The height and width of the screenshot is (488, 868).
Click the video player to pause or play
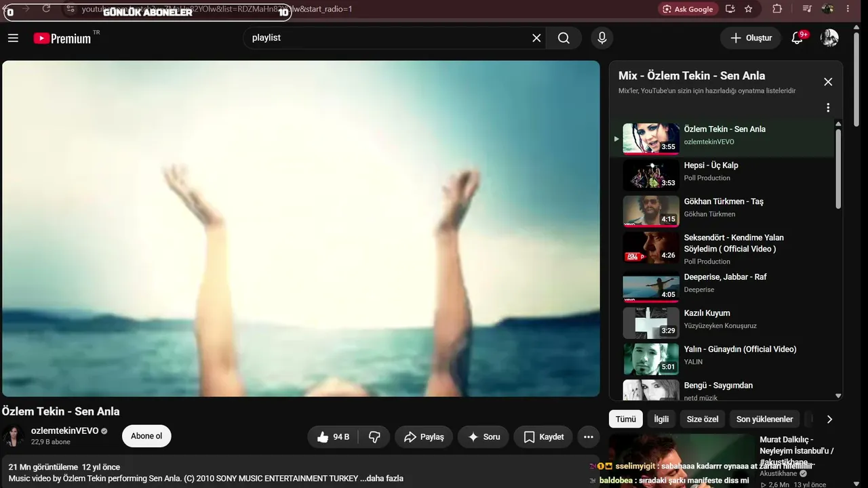click(x=301, y=228)
